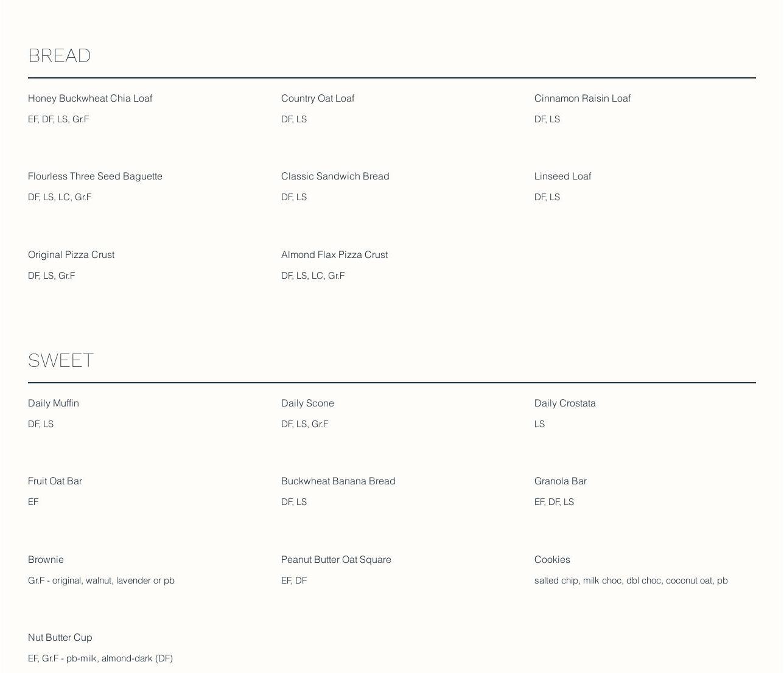Click the SWEET section heading

pyautogui.click(x=61, y=361)
